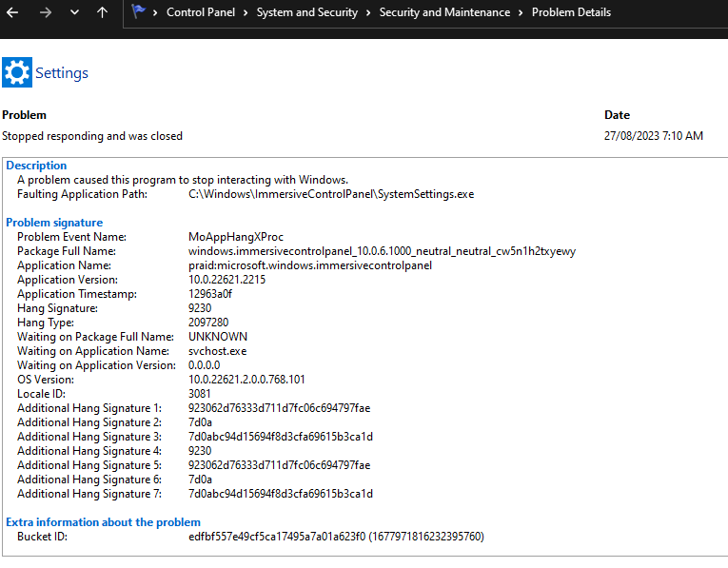Select Additional Hang Signature 6 value 7d0a
The width and height of the screenshot is (728, 568).
coord(200,480)
